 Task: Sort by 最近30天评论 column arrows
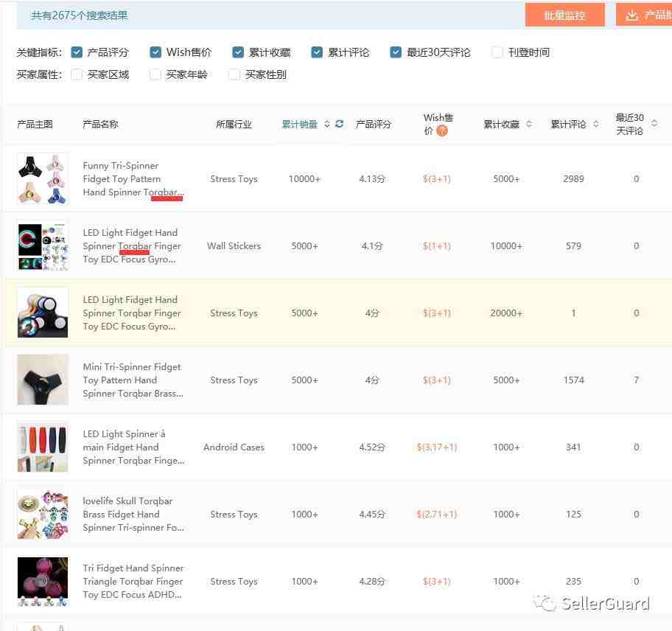(654, 123)
